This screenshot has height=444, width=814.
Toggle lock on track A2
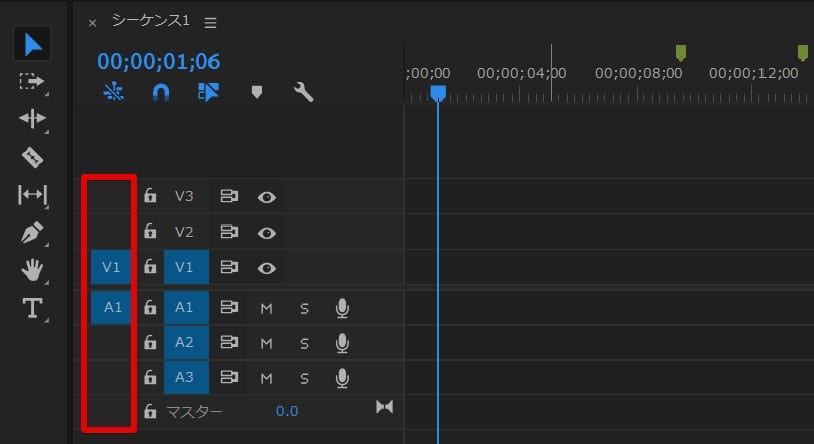[x=150, y=342]
